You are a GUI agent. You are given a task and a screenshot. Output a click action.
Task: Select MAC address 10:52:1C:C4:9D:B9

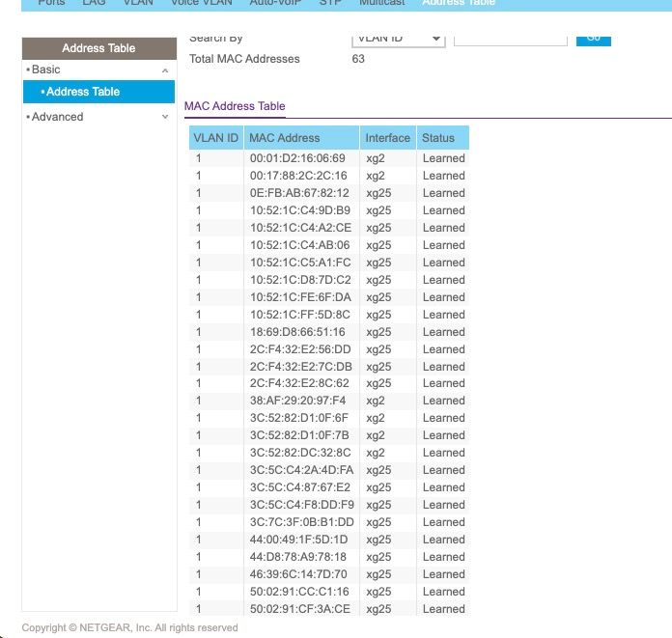(300, 210)
